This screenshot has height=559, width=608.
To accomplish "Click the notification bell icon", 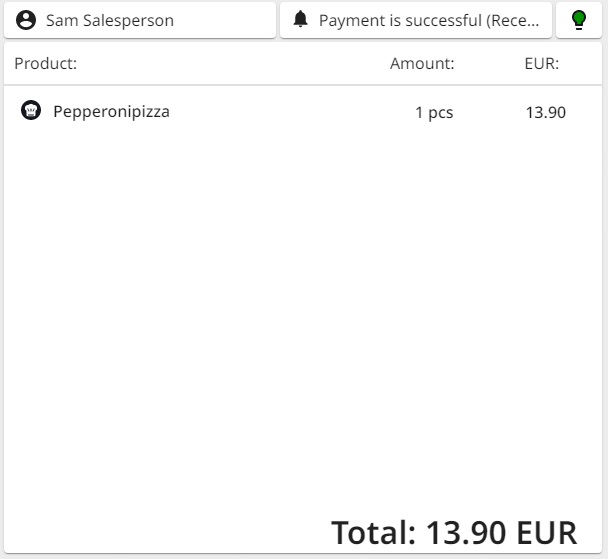I will click(300, 20).
